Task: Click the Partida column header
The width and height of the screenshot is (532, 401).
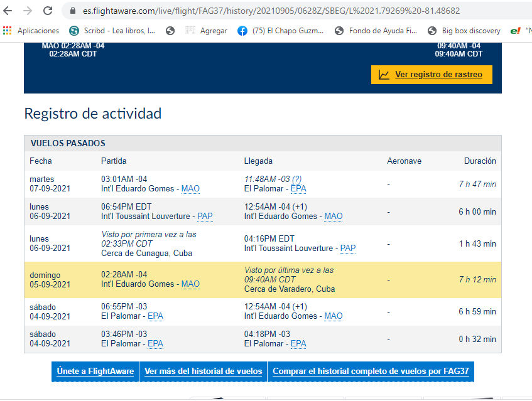Action: [x=114, y=161]
